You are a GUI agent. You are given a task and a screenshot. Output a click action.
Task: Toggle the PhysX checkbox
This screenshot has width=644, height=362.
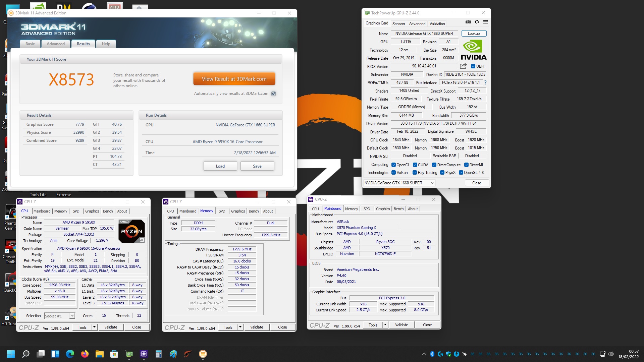point(442,173)
